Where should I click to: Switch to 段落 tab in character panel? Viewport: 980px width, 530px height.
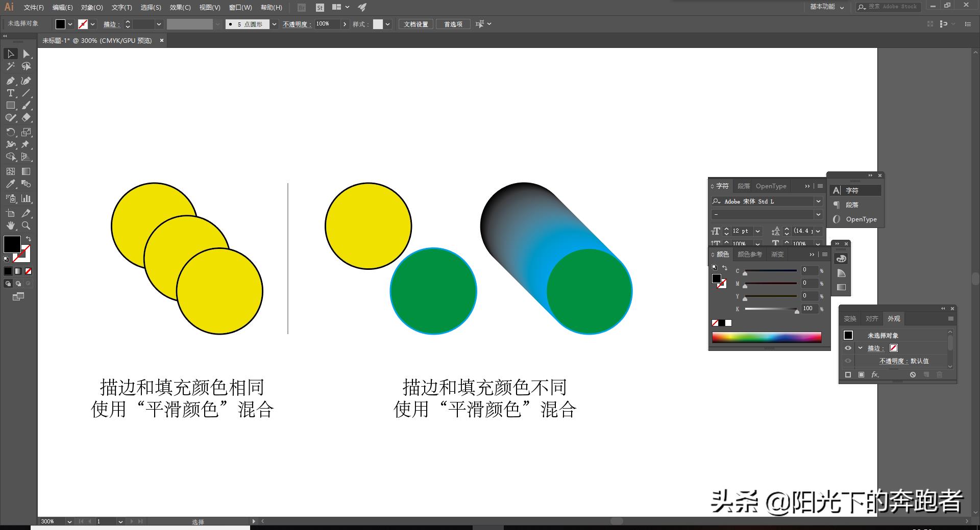[744, 186]
